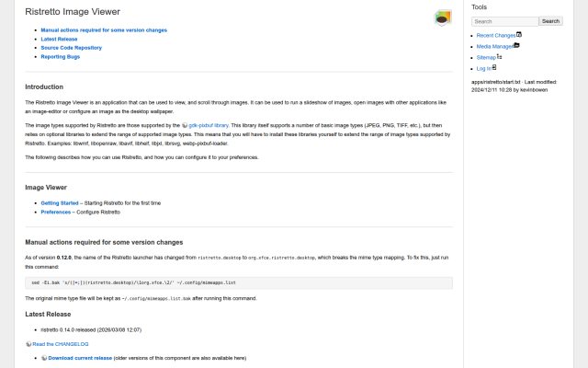Click the Recent Changes calendar icon
Viewport: 588px width, 368px height.
pos(519,34)
